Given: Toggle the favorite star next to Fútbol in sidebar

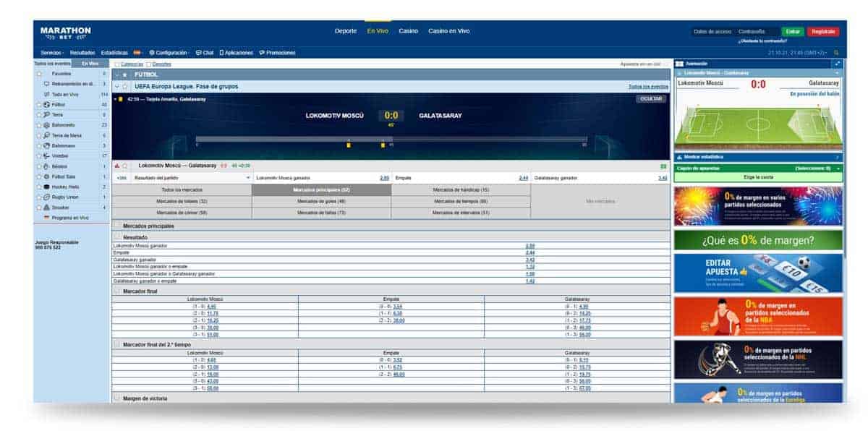Looking at the screenshot, I should pyautogui.click(x=38, y=105).
